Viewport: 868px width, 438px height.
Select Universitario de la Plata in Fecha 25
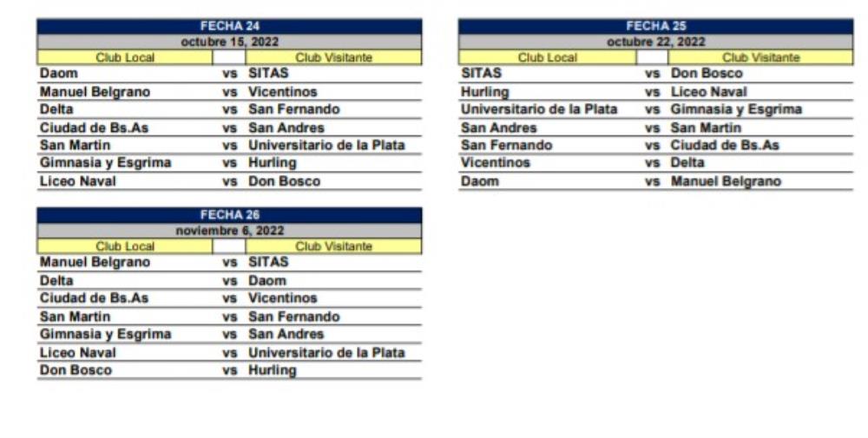tap(538, 109)
